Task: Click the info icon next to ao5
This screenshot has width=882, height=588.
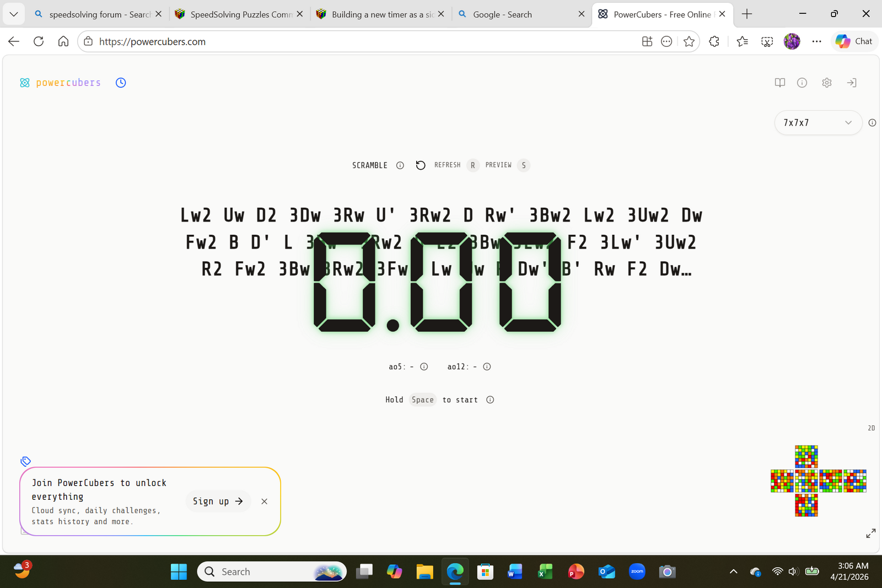Action: (x=424, y=366)
